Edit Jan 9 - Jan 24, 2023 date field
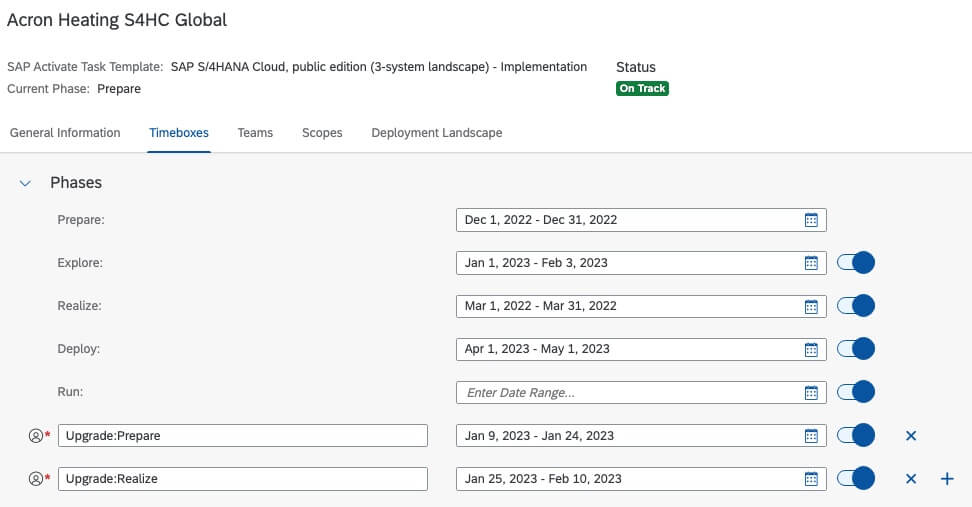Screen dimensions: 972x507 click(641, 436)
